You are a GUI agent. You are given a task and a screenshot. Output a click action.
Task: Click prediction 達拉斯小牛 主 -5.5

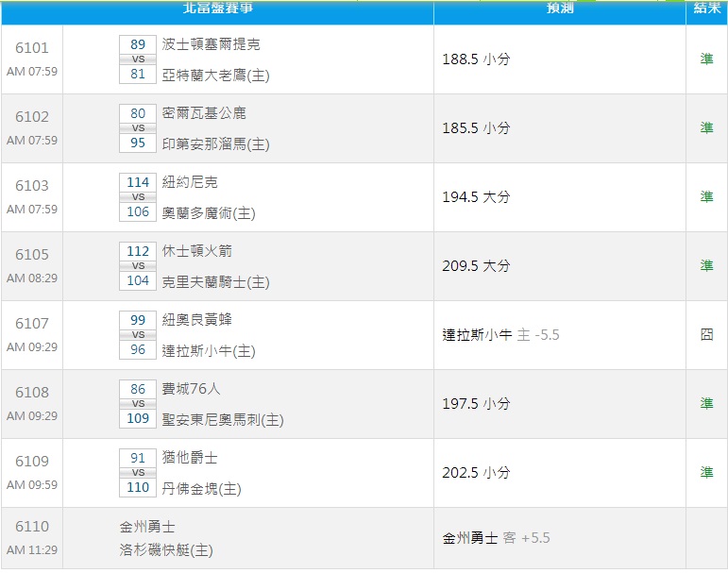(501, 335)
